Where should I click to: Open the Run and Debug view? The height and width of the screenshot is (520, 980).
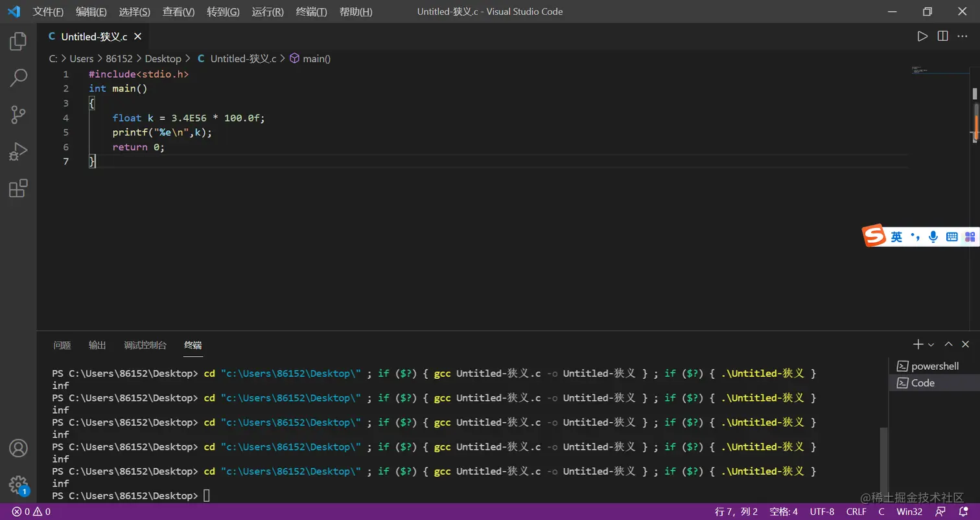[x=18, y=152]
